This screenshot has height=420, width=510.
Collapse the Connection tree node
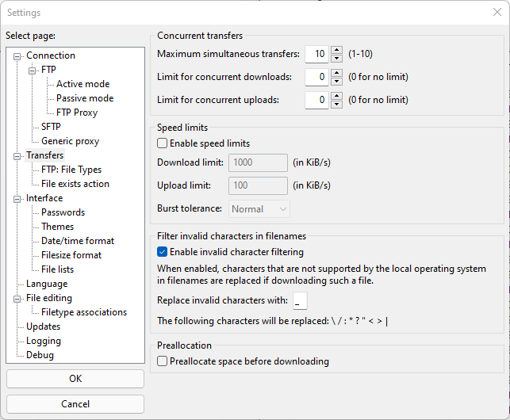pos(17,56)
